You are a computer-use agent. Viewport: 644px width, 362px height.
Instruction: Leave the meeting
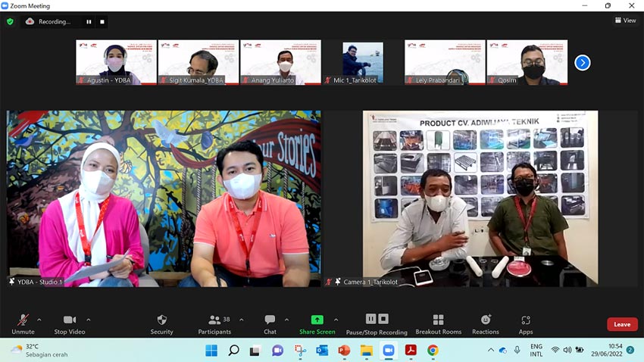coord(622,324)
